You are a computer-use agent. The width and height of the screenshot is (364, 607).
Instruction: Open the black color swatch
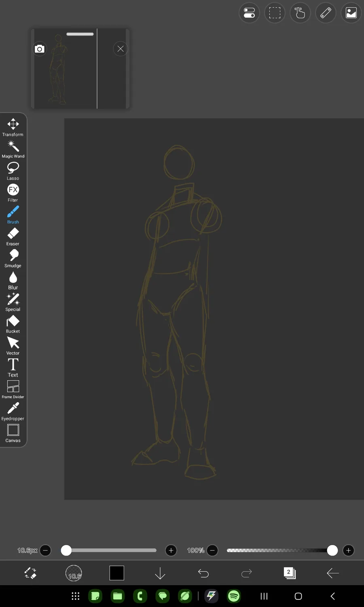coord(117,573)
